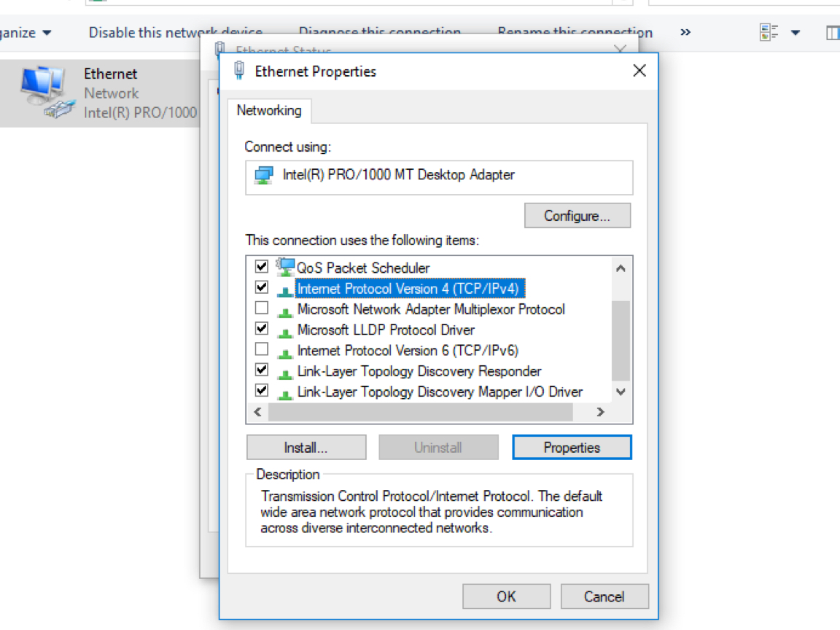Select the Networking tab
The width and height of the screenshot is (840, 630).
270,110
